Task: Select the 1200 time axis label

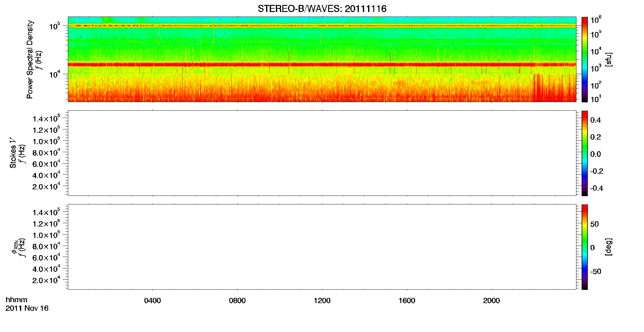Action: (322, 301)
